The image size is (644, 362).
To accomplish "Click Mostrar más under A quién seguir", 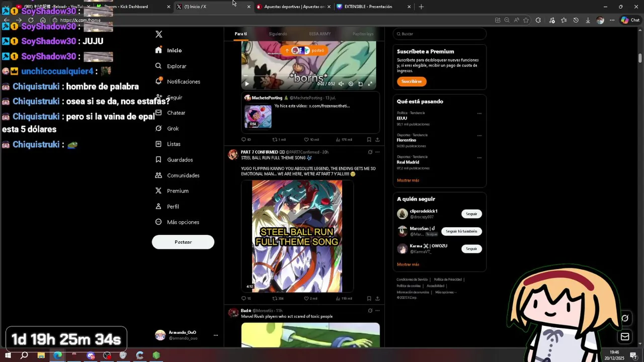I will (408, 264).
